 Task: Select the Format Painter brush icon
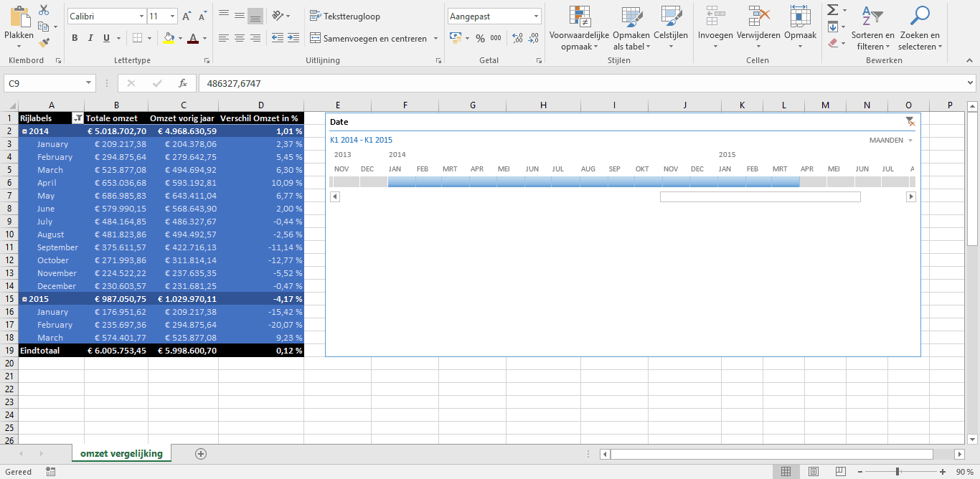pyautogui.click(x=44, y=43)
